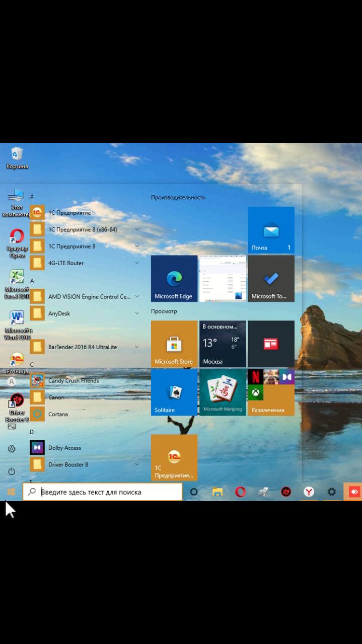Open the Microsoft To Do tile

271,279
